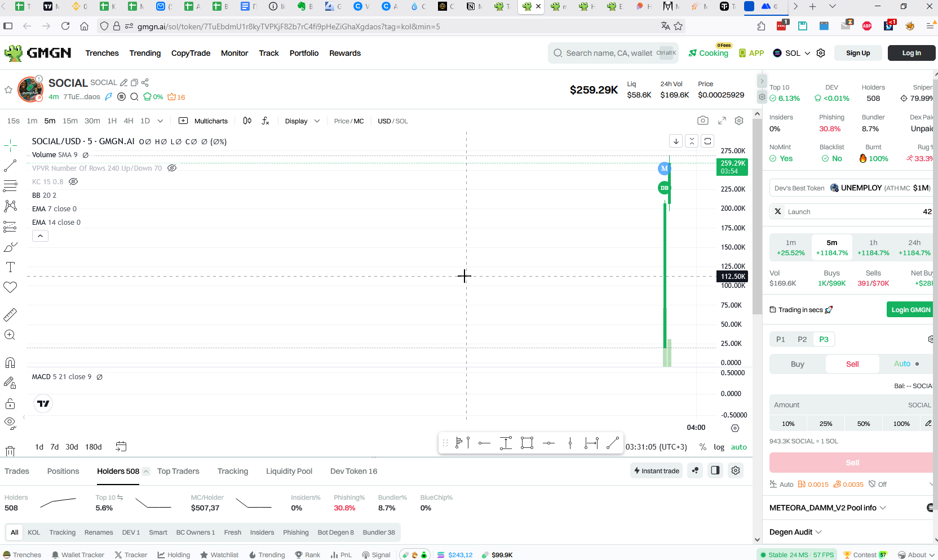Open the Fibonacci retracement tools
938x560 pixels.
click(10, 186)
